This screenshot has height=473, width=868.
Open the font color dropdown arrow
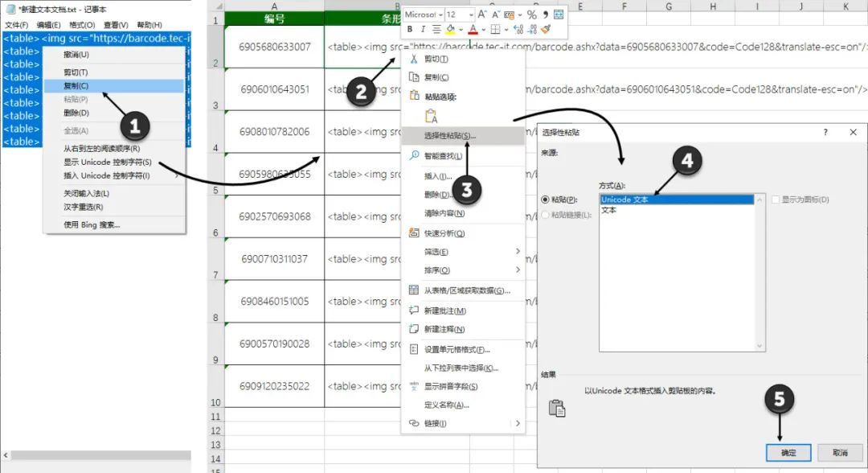(x=483, y=30)
